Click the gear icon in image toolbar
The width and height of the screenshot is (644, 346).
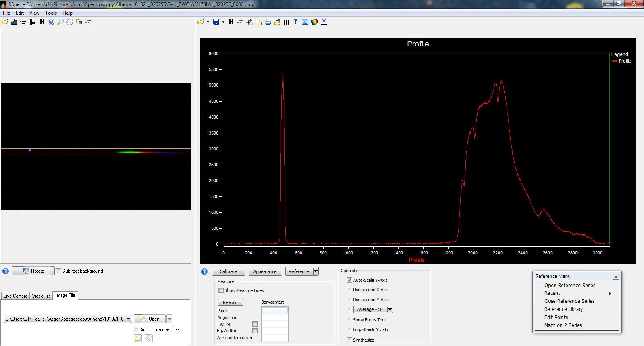(70, 22)
